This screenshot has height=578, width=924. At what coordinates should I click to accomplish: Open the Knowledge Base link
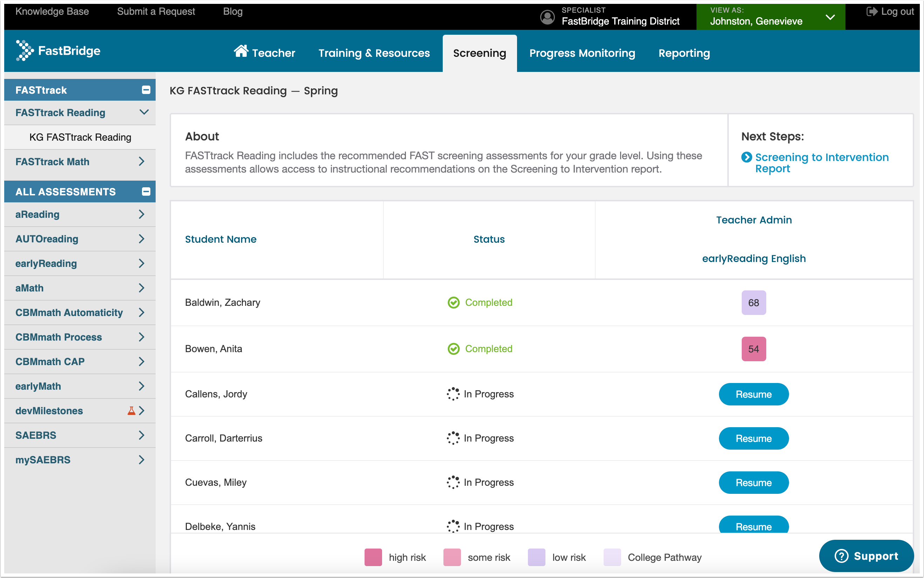pos(52,12)
